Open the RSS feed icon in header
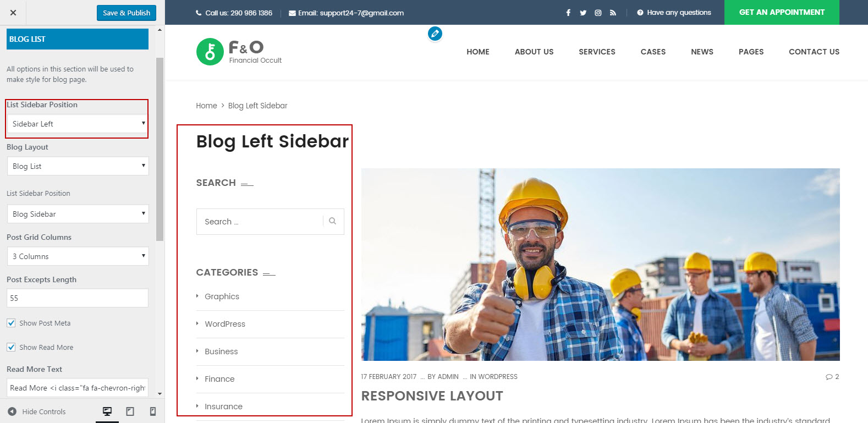The width and height of the screenshot is (868, 423). click(x=613, y=13)
